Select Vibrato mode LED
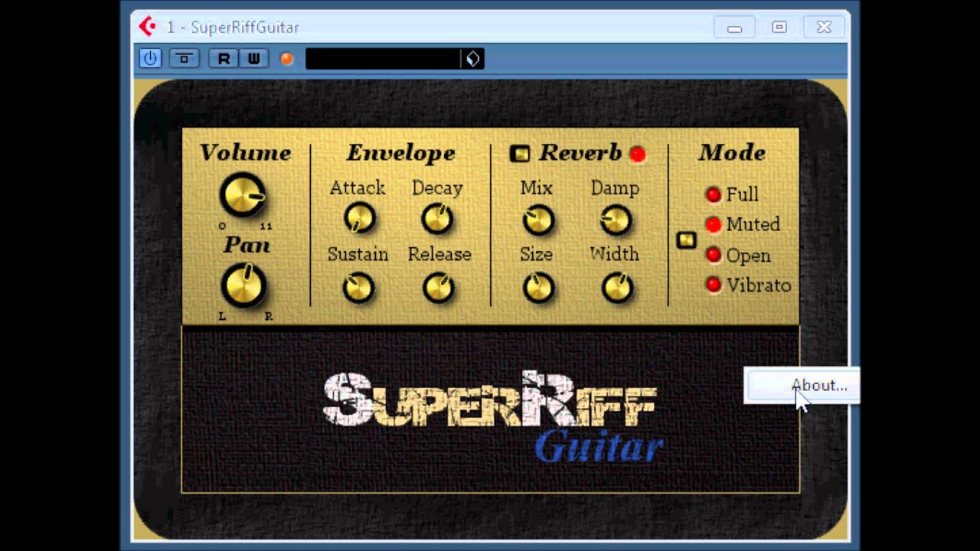 [x=713, y=285]
